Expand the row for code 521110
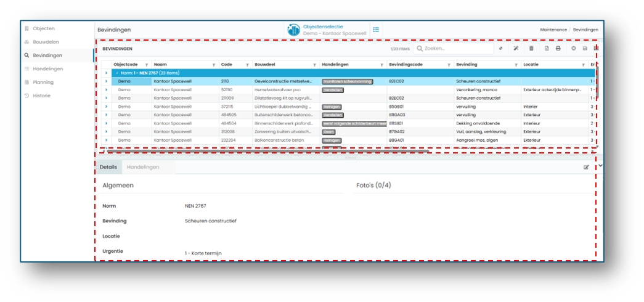Viewport: 644px width, 302px height. (x=106, y=89)
